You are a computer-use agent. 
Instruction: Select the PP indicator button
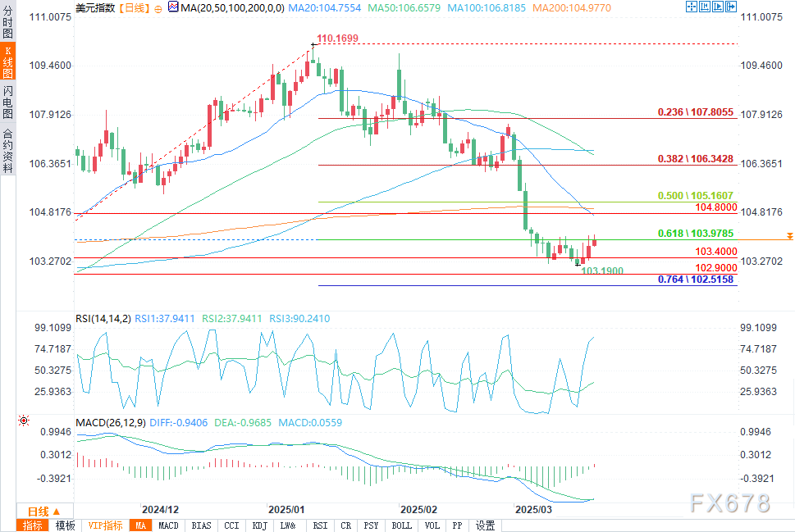click(457, 525)
